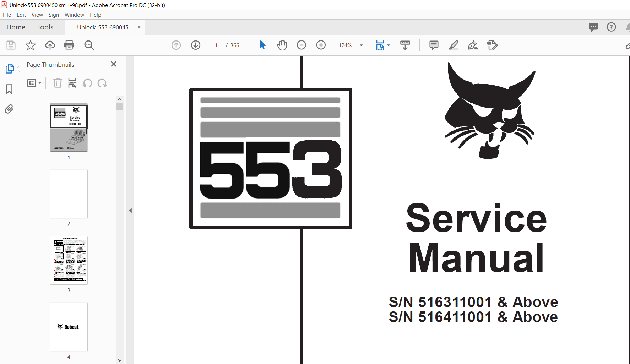Open the Bookmarks panel icon
Screen dimensions: 630x364
9,89
